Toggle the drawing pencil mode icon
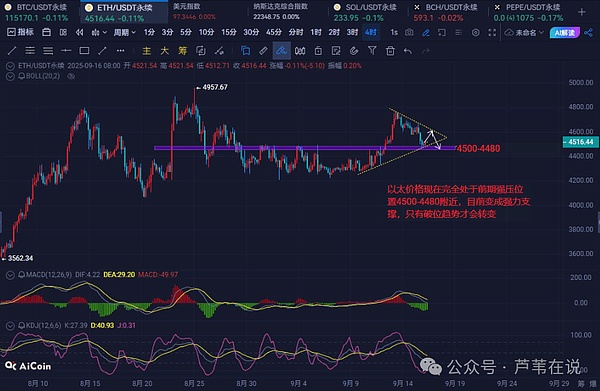The image size is (600, 391). (x=426, y=33)
